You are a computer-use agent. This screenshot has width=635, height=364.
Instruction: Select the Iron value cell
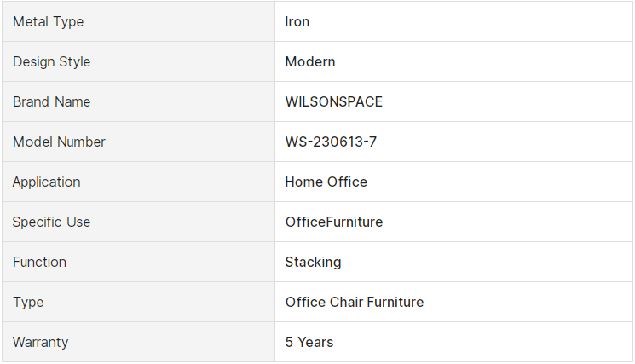pos(453,21)
